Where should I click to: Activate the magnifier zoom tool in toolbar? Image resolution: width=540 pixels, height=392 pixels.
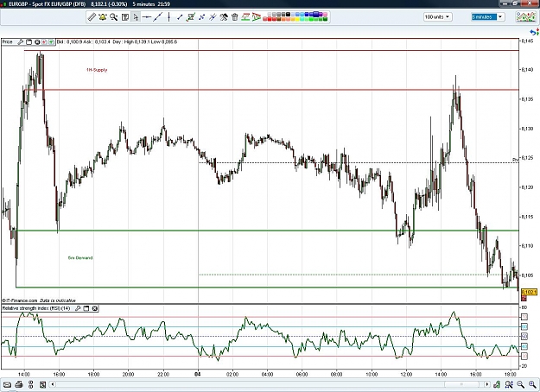click(114, 17)
